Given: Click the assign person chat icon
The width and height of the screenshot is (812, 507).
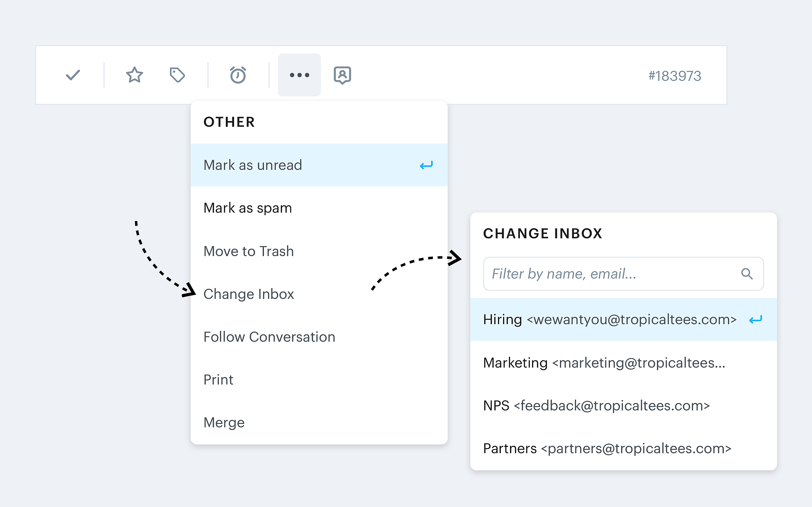Looking at the screenshot, I should tap(342, 75).
